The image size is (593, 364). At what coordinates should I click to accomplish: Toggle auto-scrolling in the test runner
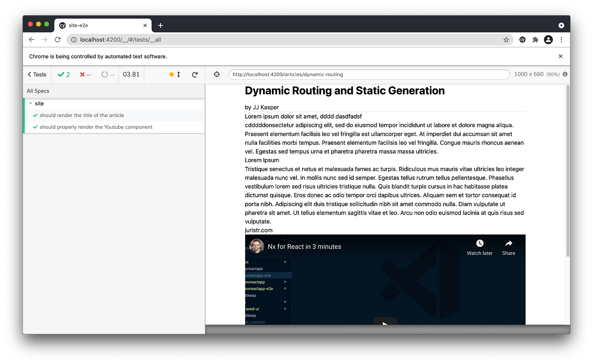[x=175, y=74]
